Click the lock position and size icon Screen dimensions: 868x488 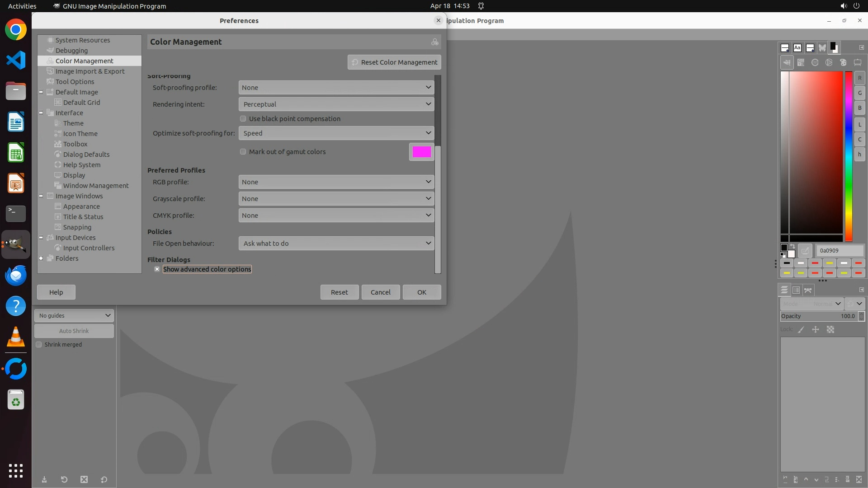pos(816,330)
